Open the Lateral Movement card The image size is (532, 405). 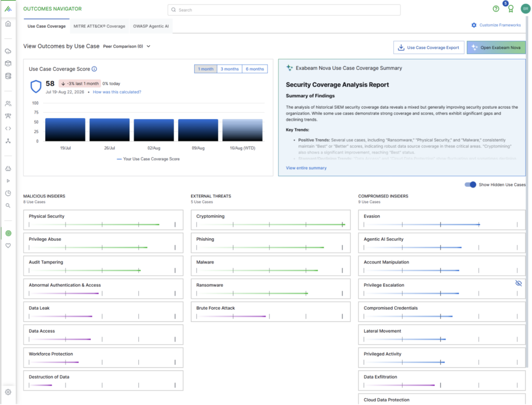point(442,335)
